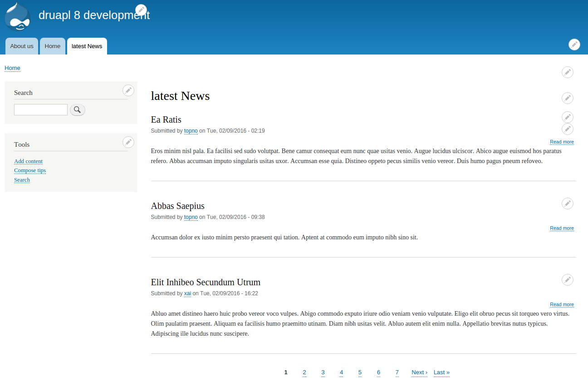Open the breadcrumb region edit pencil
The image size is (588, 392).
tap(568, 72)
